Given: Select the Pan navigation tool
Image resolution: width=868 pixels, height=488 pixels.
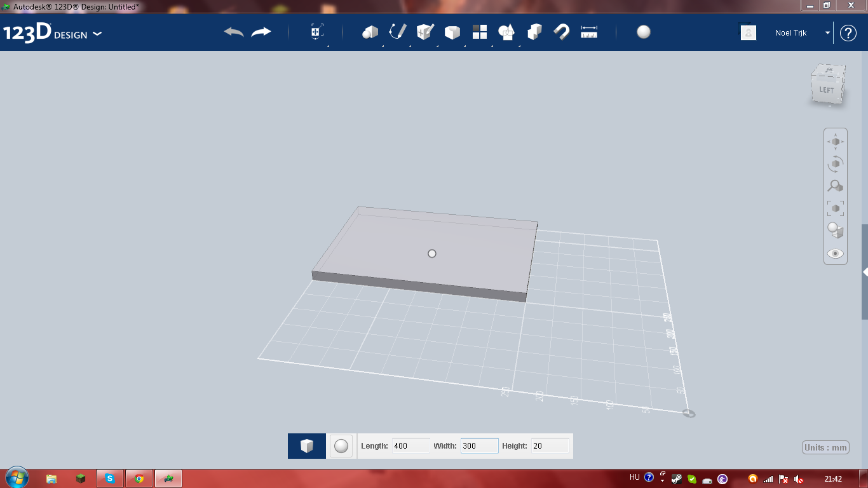Looking at the screenshot, I should point(836,142).
